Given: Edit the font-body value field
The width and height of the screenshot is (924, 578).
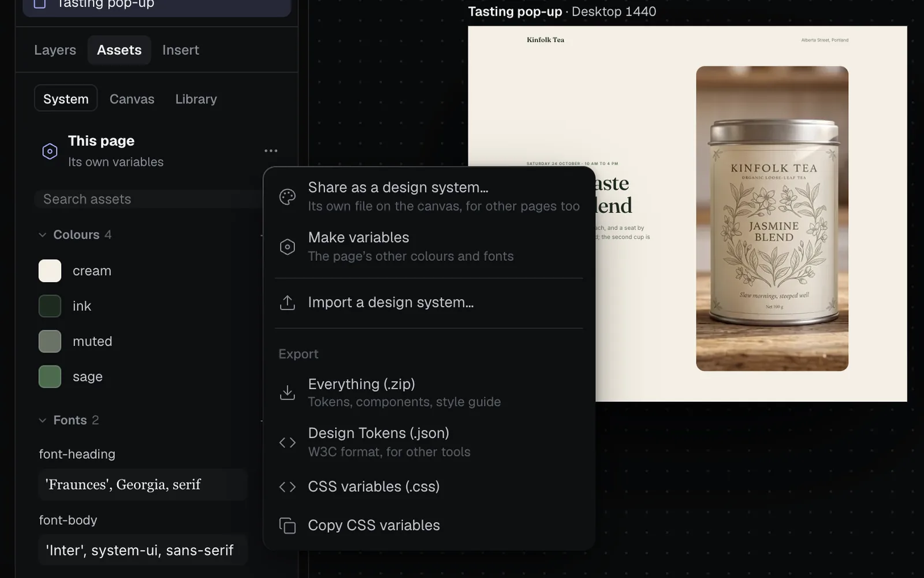Looking at the screenshot, I should (143, 550).
